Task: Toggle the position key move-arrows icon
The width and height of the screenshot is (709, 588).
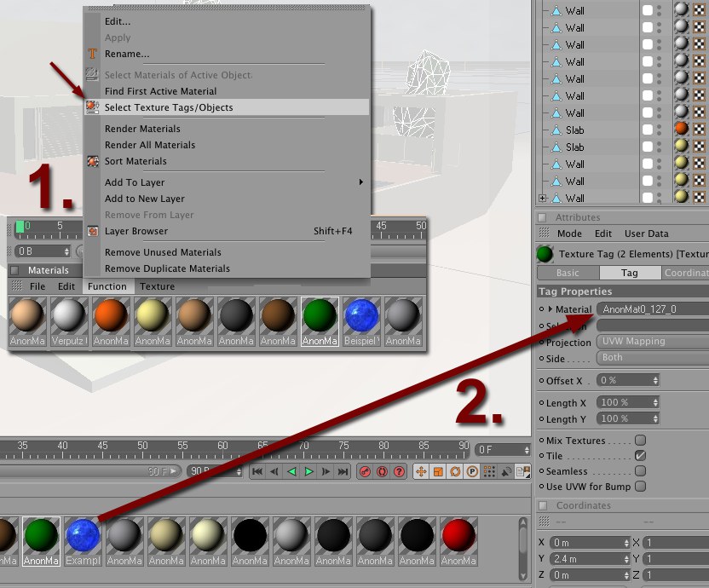Action: pos(420,471)
